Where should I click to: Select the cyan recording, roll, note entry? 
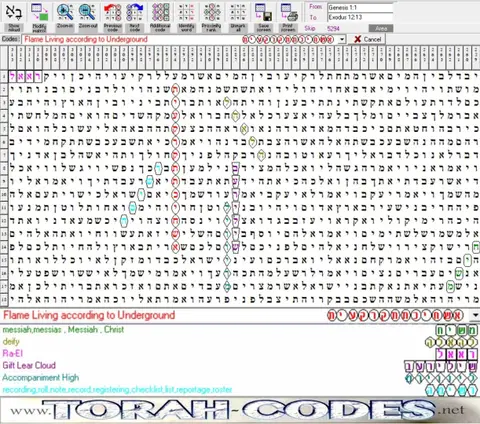pos(117,389)
